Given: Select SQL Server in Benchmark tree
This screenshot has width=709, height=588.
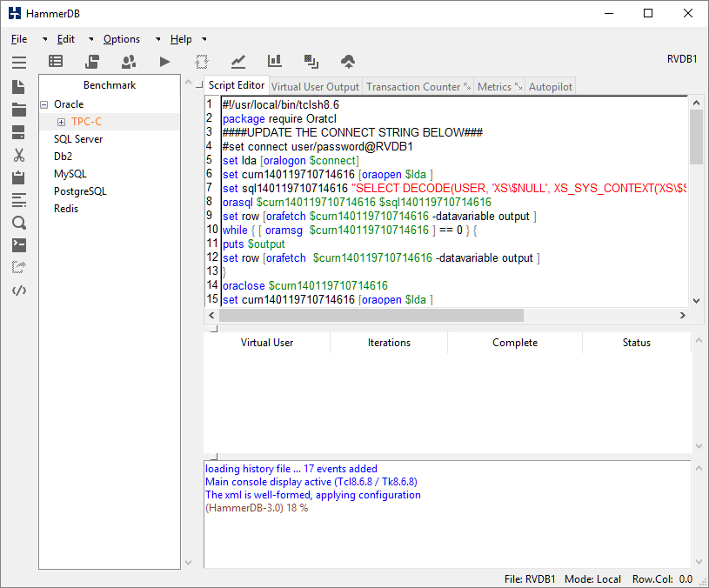Looking at the screenshot, I should click(x=78, y=139).
